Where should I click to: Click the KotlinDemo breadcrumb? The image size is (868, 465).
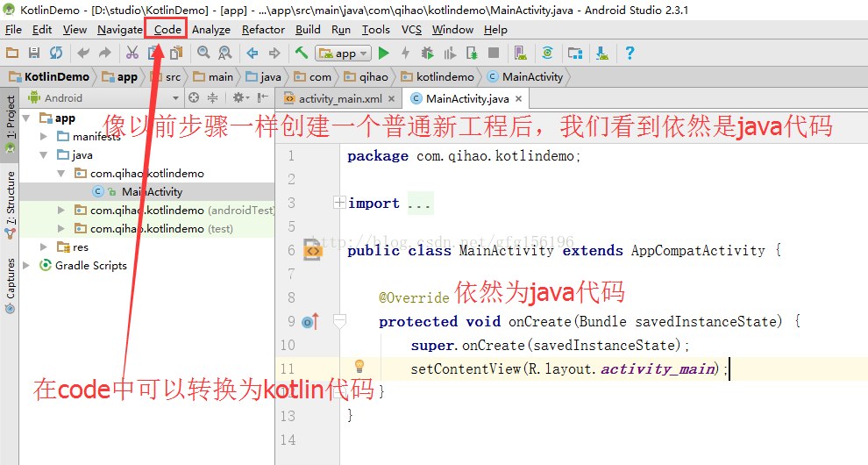click(49, 76)
